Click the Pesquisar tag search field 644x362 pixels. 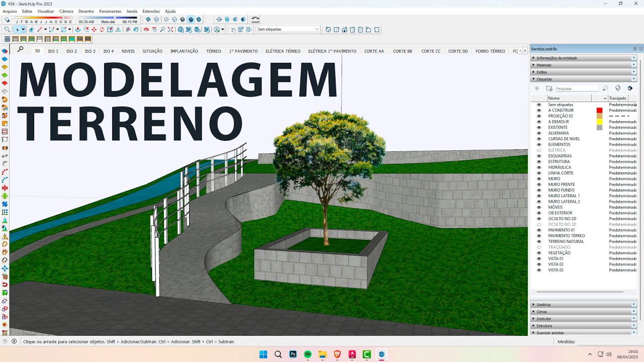pyautogui.click(x=577, y=88)
